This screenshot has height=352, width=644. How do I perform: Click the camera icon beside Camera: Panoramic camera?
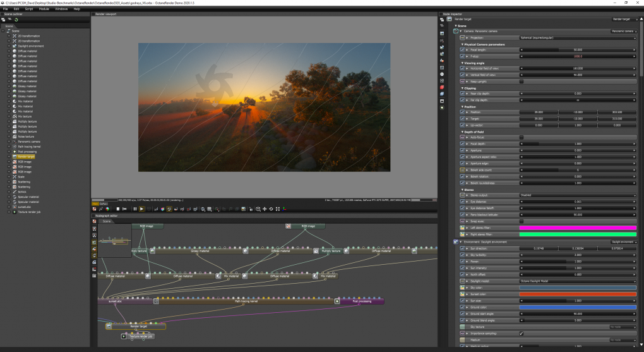(455, 31)
